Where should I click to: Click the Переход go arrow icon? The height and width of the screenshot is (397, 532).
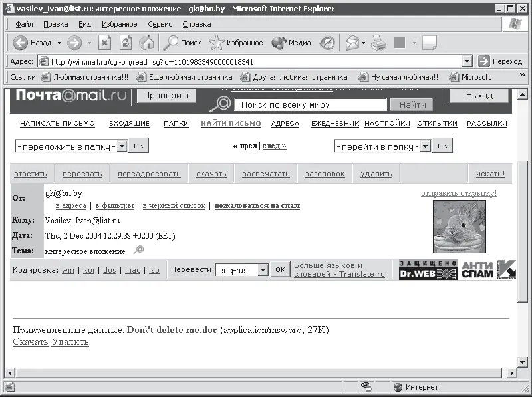tap(483, 61)
